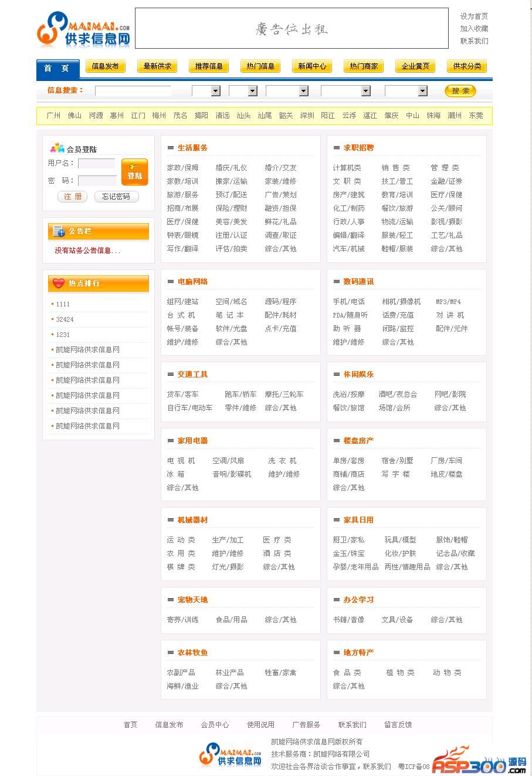532x776 pixels.
Task: Click the MaiMai 供求信息网 header logo
Action: 83,29
